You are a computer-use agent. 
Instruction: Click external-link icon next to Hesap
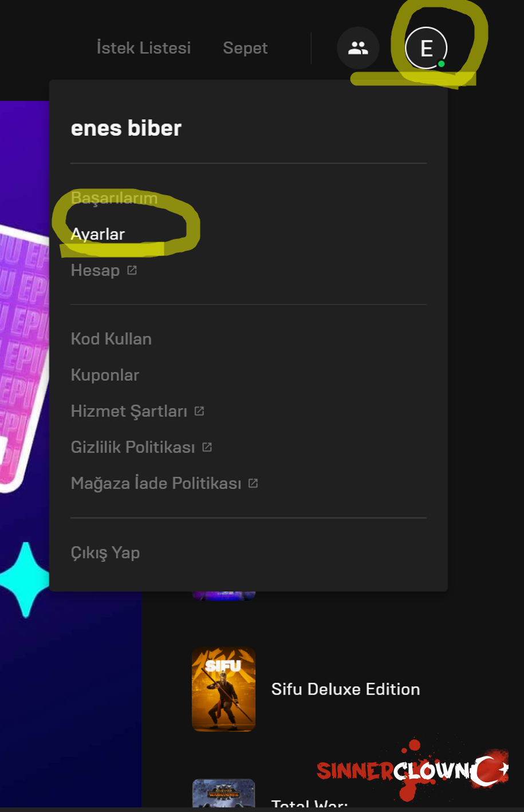pyautogui.click(x=132, y=270)
